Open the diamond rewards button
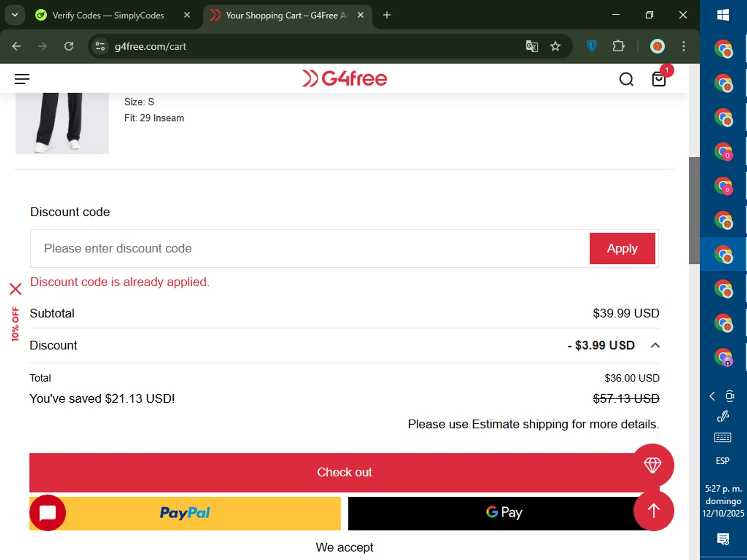Screen dimensions: 747x560 point(653,465)
